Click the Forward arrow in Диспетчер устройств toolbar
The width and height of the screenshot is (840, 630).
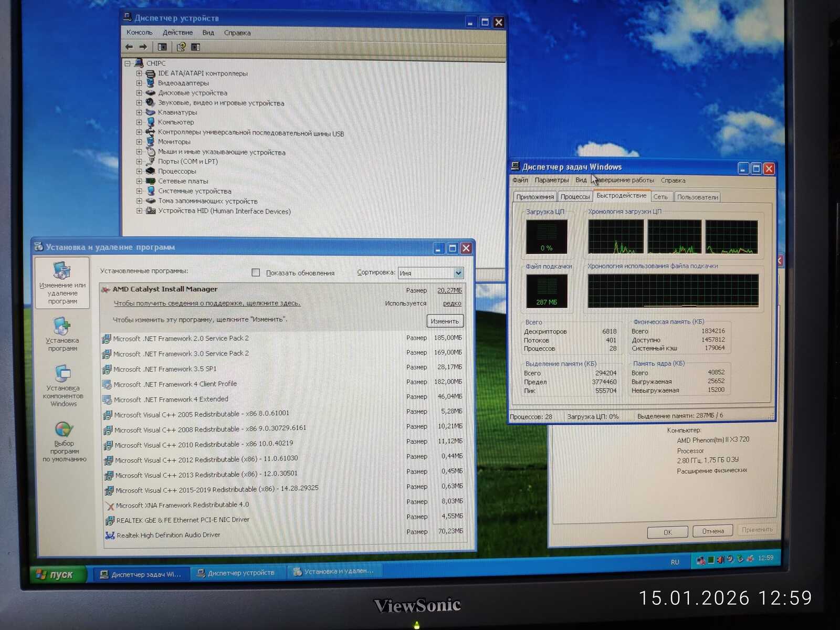click(x=143, y=47)
